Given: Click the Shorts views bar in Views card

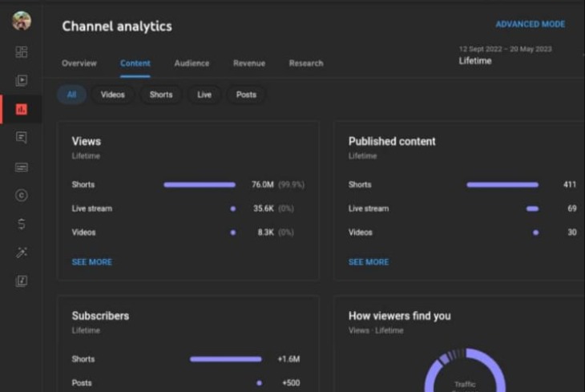Looking at the screenshot, I should [x=200, y=185].
